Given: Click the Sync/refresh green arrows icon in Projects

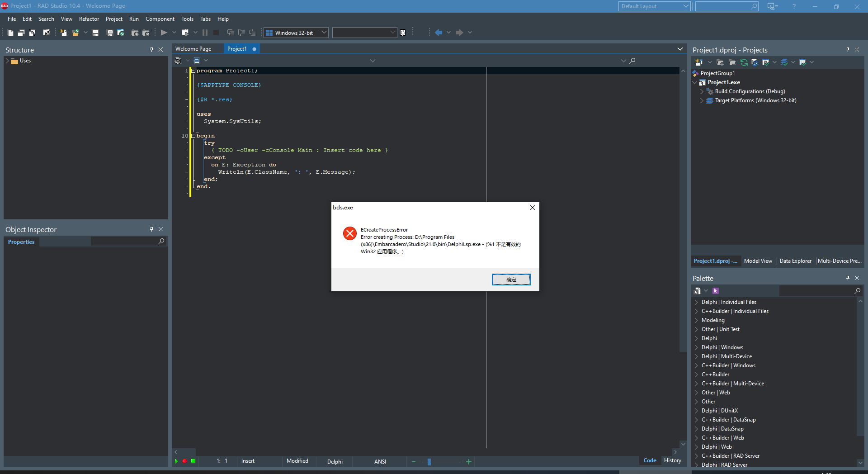Looking at the screenshot, I should (x=744, y=62).
